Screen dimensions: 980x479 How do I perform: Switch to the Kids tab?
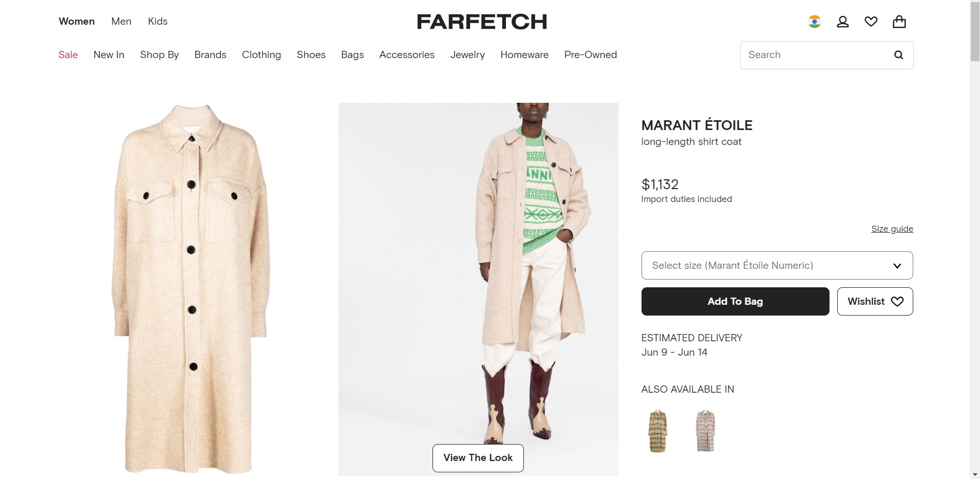pyautogui.click(x=157, y=21)
